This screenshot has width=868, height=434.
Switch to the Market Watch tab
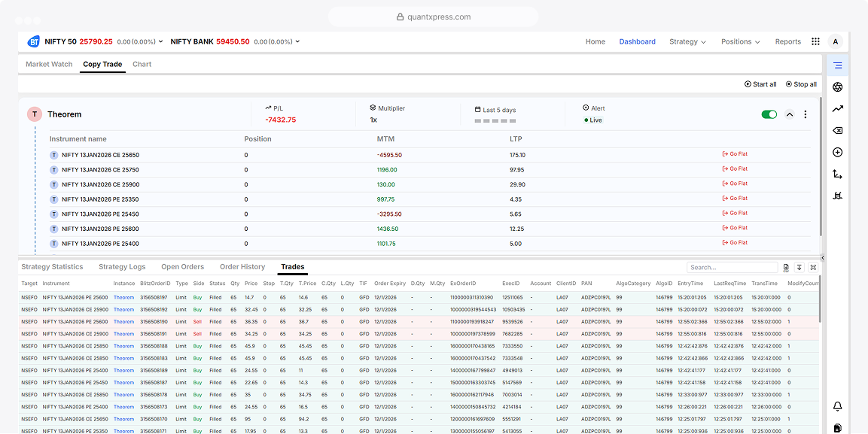point(49,64)
